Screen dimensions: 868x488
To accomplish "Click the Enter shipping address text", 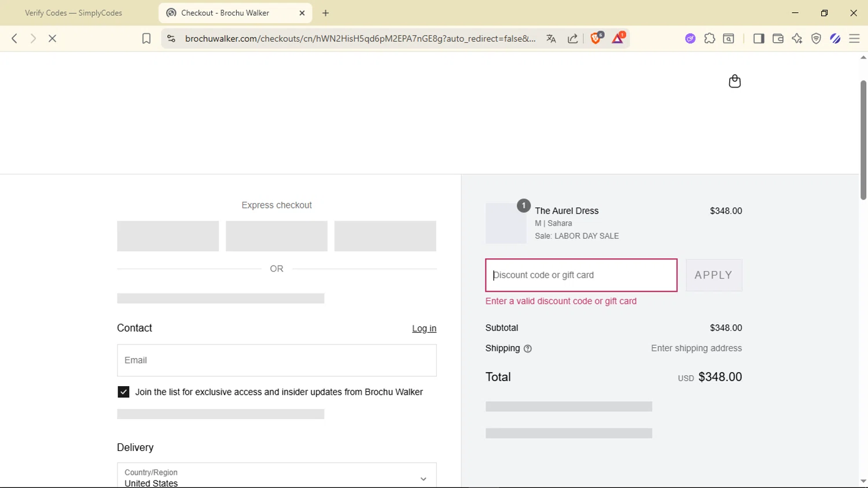I will 696,348.
